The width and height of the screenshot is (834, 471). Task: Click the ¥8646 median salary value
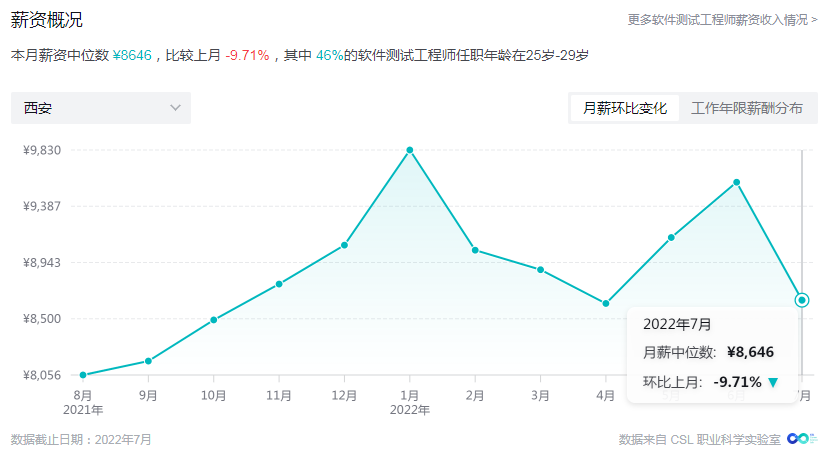[132, 55]
